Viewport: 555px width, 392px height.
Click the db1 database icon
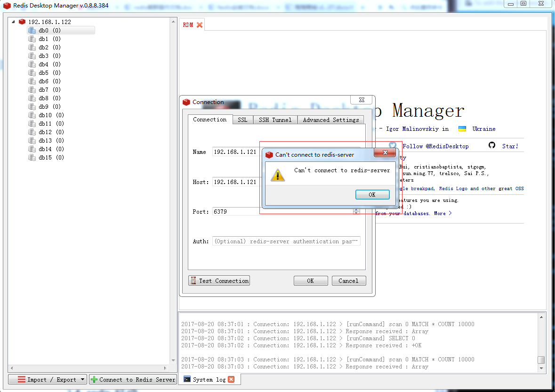pyautogui.click(x=32, y=39)
